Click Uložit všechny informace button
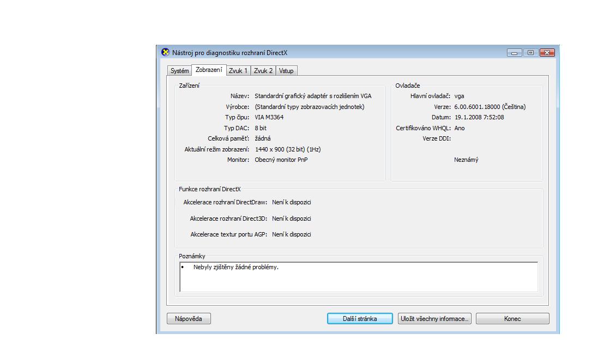Viewport: 610px width, 364px height. point(434,318)
